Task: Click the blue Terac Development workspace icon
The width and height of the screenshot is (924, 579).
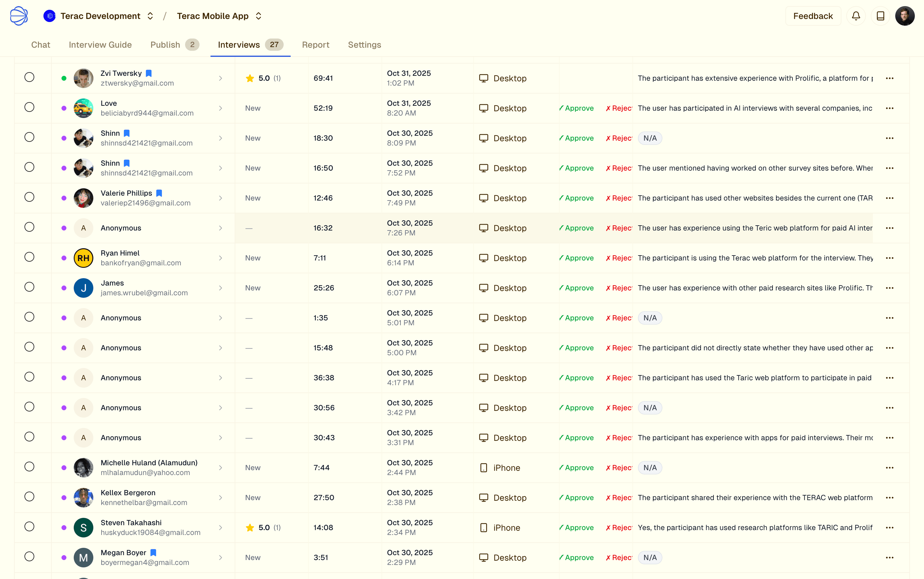Action: (50, 16)
